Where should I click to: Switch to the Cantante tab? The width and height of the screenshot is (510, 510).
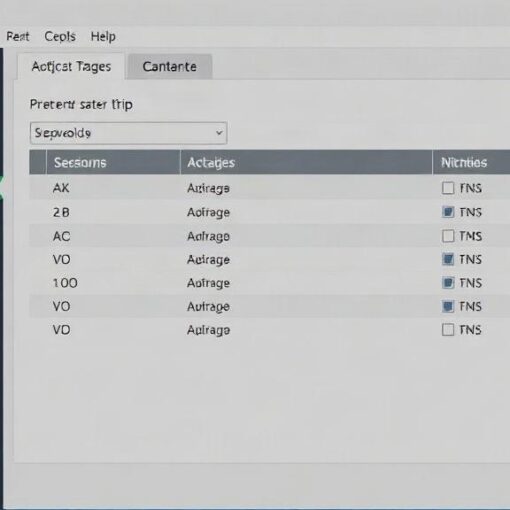click(x=170, y=66)
